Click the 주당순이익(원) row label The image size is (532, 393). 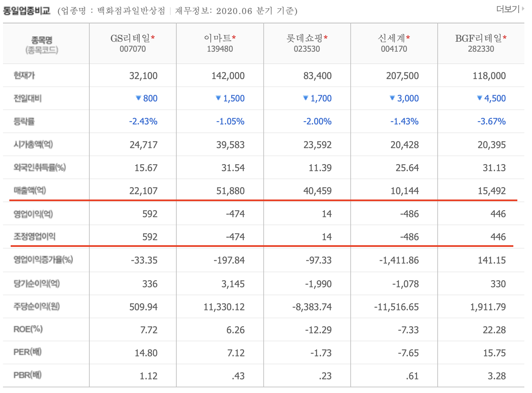[37, 306]
